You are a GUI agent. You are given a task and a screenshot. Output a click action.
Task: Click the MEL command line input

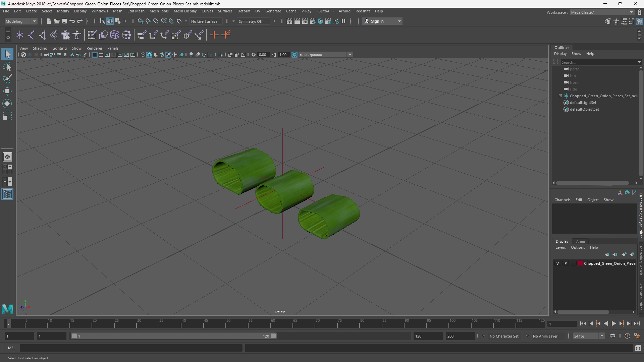click(x=131, y=348)
